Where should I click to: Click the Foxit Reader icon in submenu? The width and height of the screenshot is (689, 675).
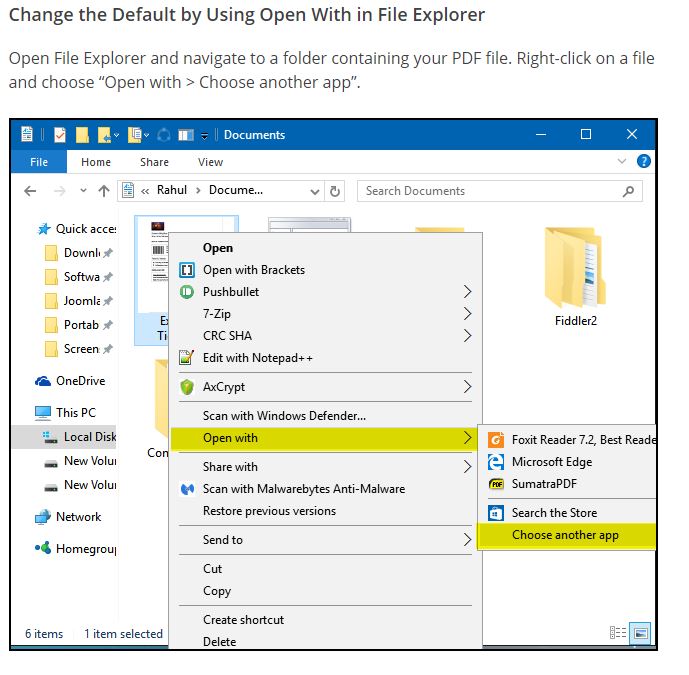coord(495,440)
